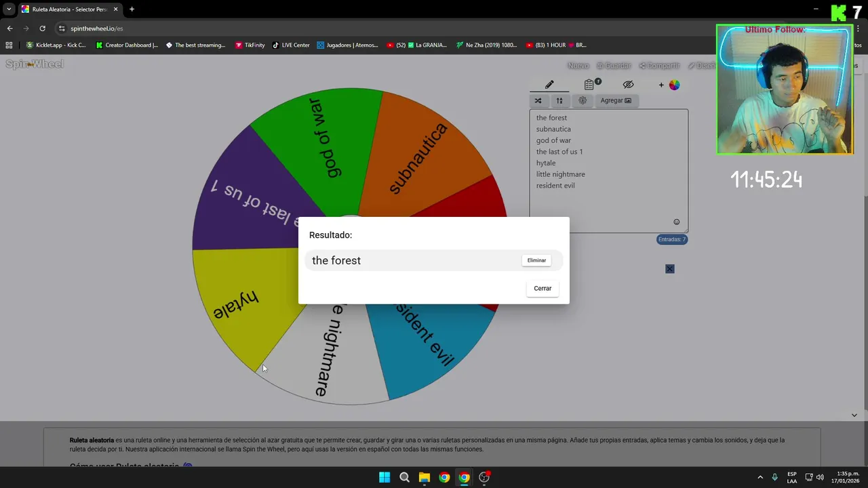Show hidden system tray icons
The height and width of the screenshot is (488, 868).
coord(760,477)
